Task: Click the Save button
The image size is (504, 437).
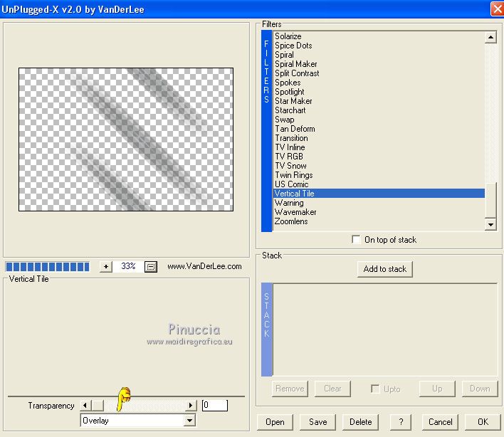Action: tap(318, 422)
